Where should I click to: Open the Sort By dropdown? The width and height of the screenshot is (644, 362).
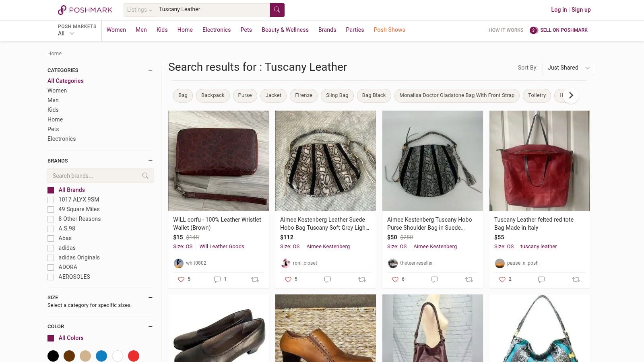click(568, 68)
